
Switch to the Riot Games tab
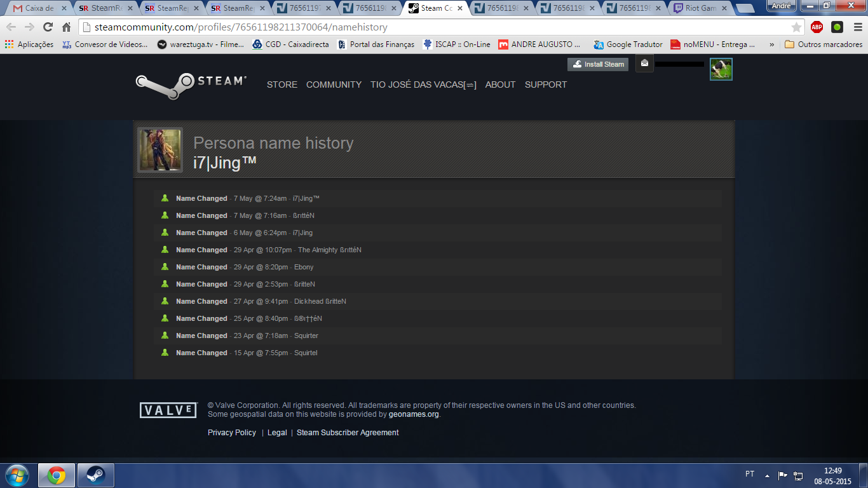[698, 8]
